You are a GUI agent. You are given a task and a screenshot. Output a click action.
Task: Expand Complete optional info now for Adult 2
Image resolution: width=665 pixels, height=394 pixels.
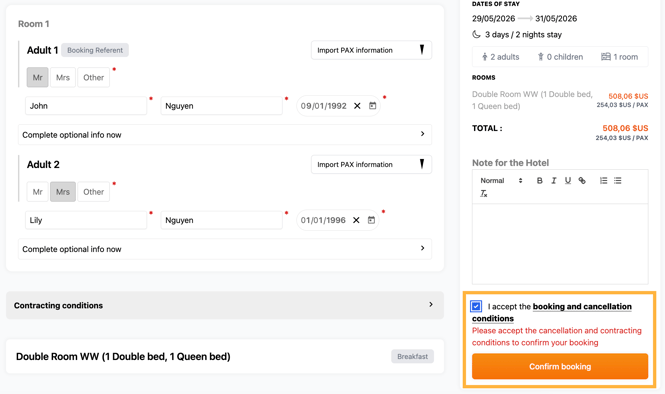point(225,249)
